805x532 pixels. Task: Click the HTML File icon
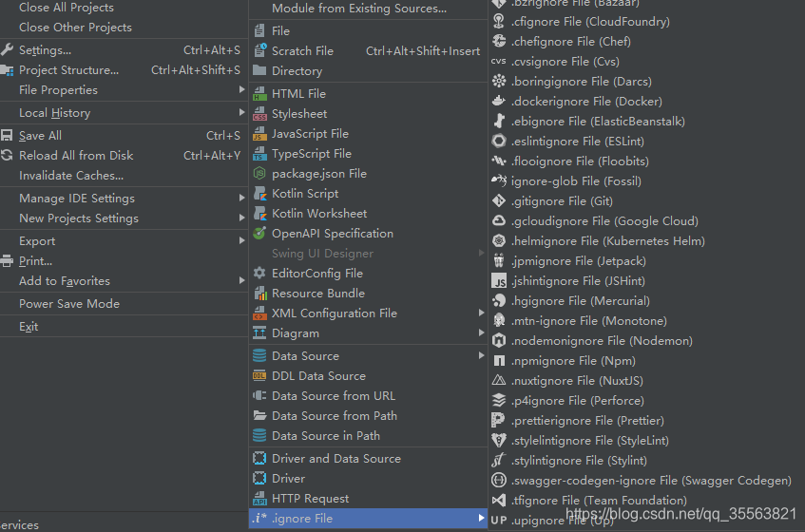(259, 94)
